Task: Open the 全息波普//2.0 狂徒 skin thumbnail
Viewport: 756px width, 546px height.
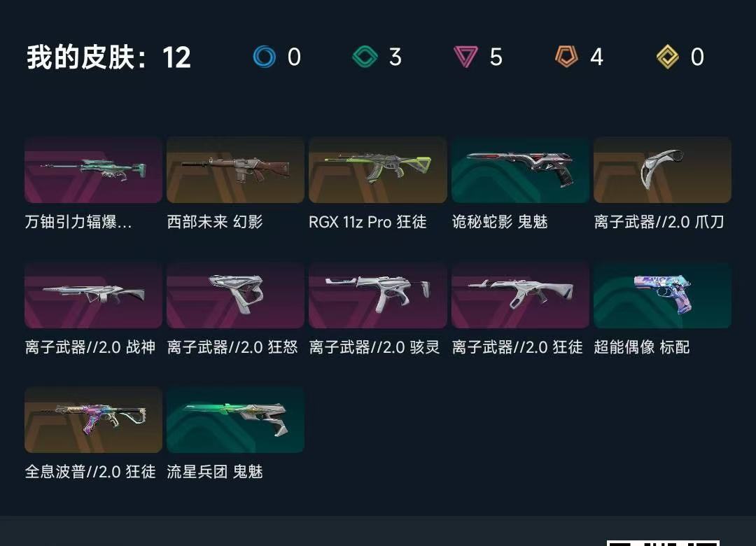Action: (x=93, y=419)
